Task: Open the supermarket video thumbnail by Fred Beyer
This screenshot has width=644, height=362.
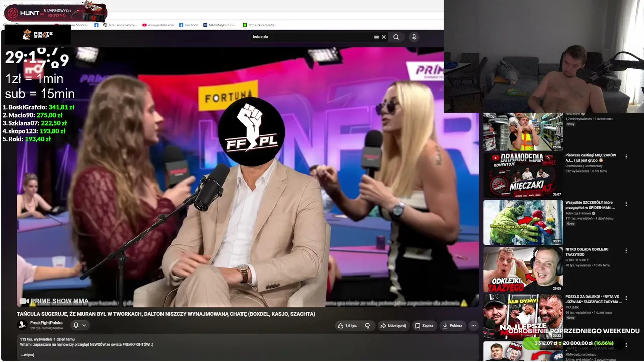Action: pyautogui.click(x=523, y=132)
